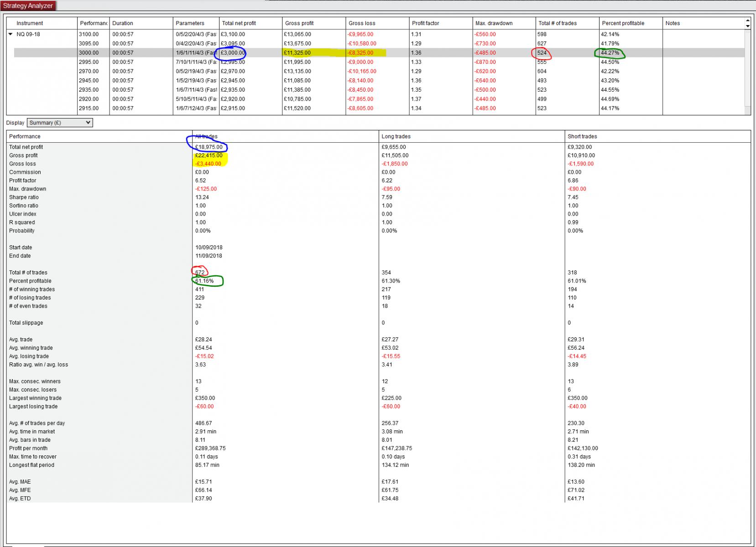Select the Strategy Analyzer tab
This screenshot has height=547, width=756.
pos(28,6)
